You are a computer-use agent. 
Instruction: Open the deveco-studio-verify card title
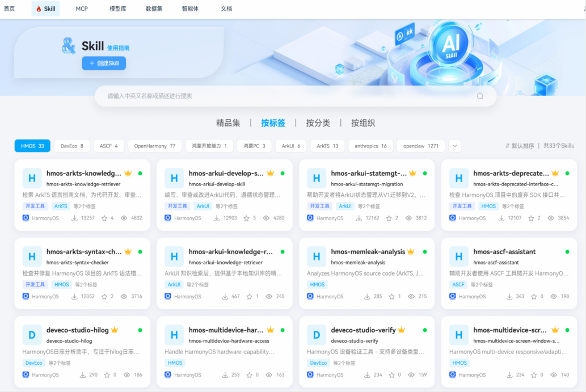[363, 330]
